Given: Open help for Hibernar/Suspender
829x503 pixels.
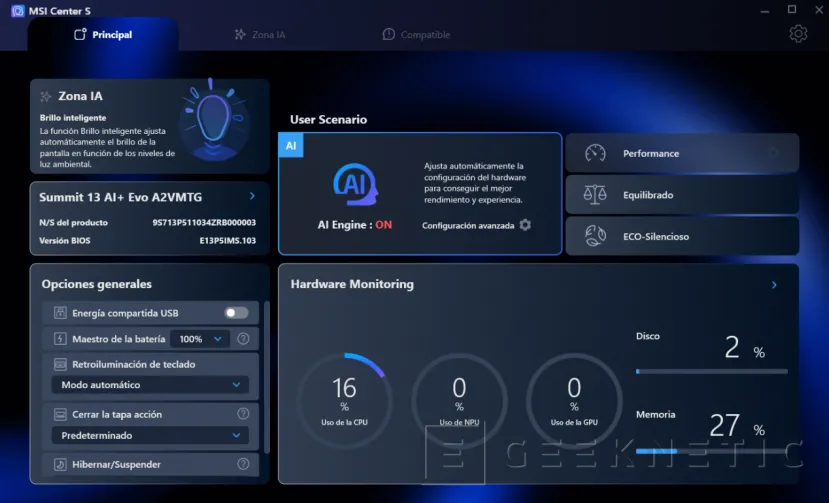Looking at the screenshot, I should coord(243,464).
